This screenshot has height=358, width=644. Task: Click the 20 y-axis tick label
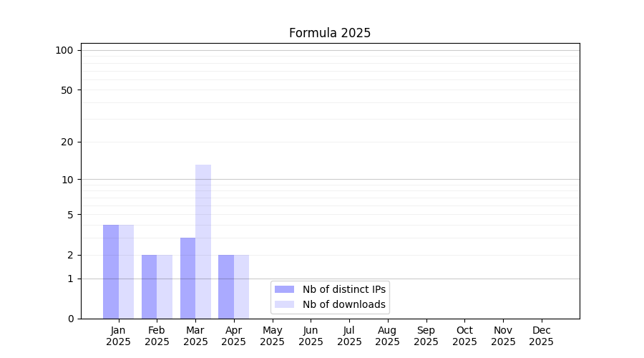pyautogui.click(x=67, y=142)
